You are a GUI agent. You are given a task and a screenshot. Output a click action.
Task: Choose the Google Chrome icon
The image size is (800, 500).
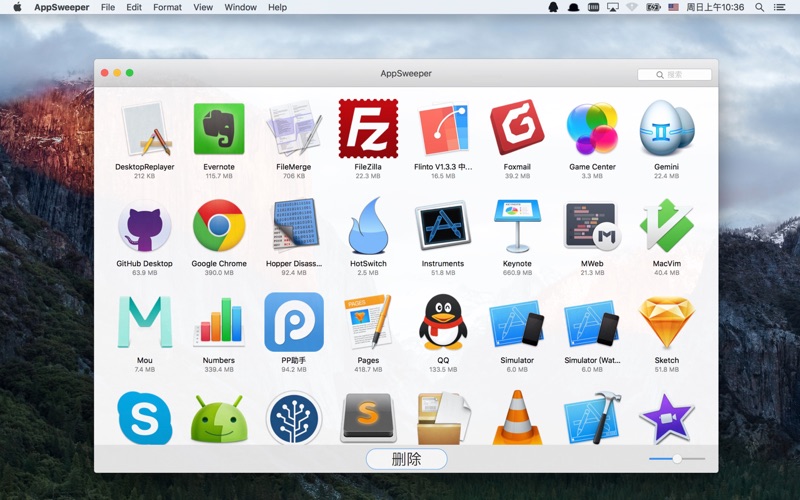219,226
